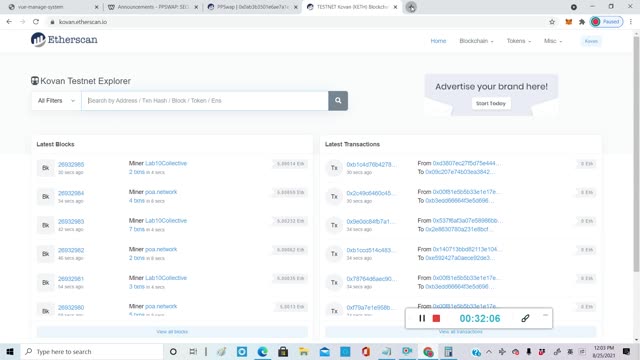Click the magnifier search button
Screen dimensions: 640x360
338,100
